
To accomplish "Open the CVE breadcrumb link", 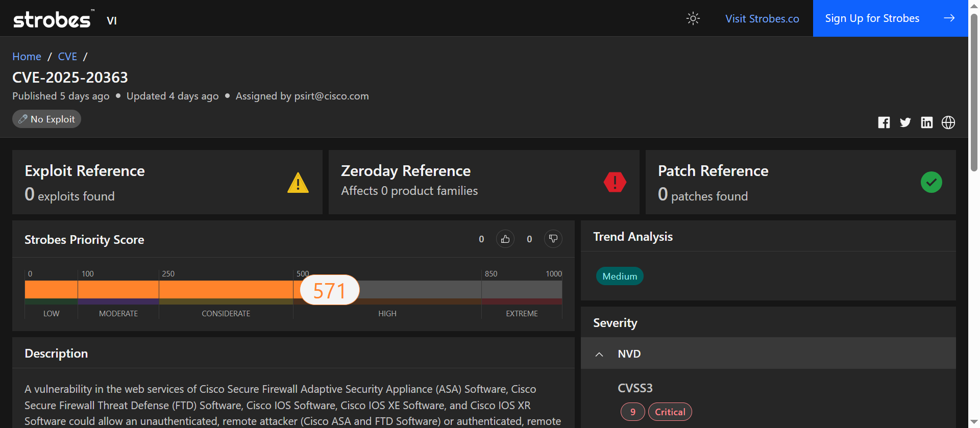I will pyautogui.click(x=67, y=57).
